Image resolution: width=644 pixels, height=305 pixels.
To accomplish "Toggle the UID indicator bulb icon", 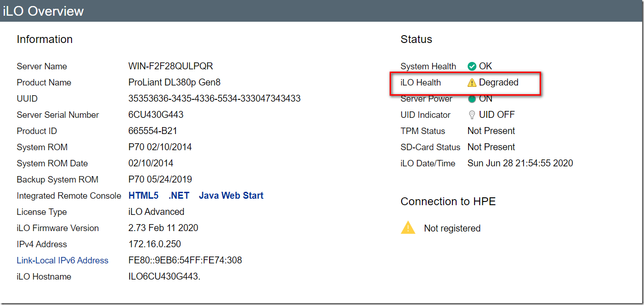I will [472, 115].
